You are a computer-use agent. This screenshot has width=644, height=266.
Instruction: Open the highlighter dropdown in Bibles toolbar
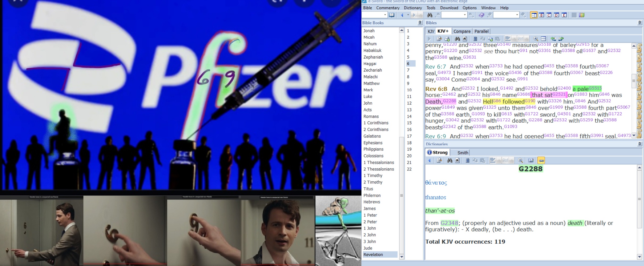[x=514, y=39]
